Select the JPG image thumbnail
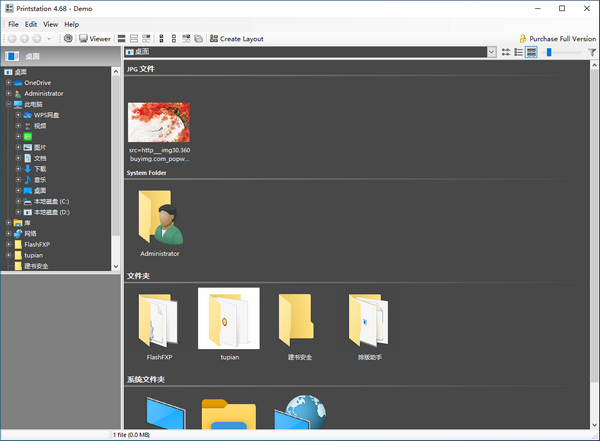Image resolution: width=600 pixels, height=441 pixels. [x=159, y=122]
